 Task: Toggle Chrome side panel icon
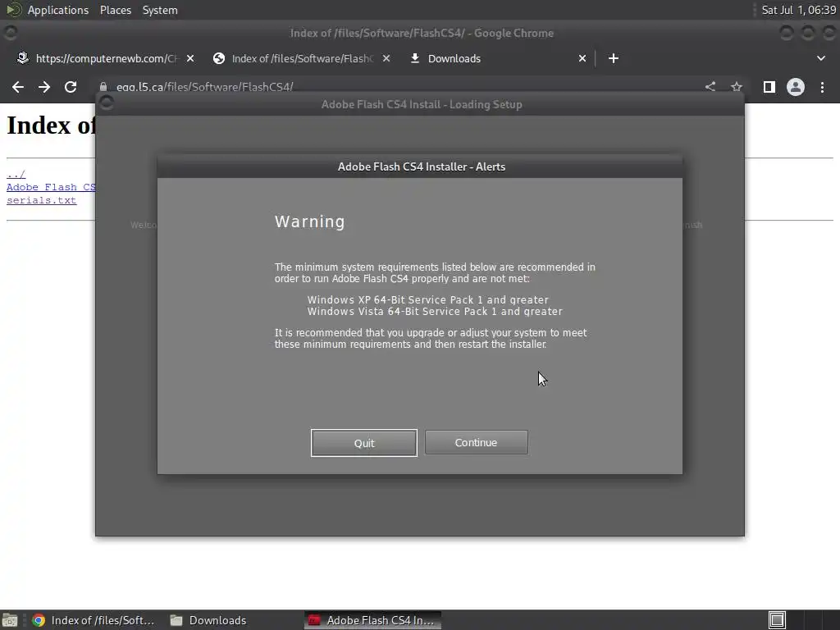769,87
